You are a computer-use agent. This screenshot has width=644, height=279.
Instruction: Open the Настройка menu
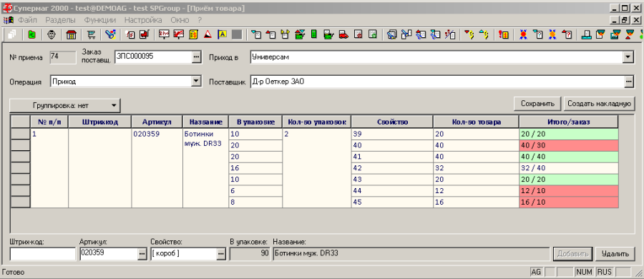[x=143, y=20]
